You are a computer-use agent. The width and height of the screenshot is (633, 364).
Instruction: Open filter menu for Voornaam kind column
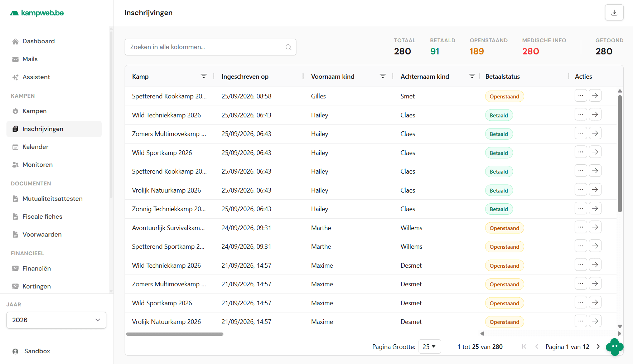coord(383,76)
